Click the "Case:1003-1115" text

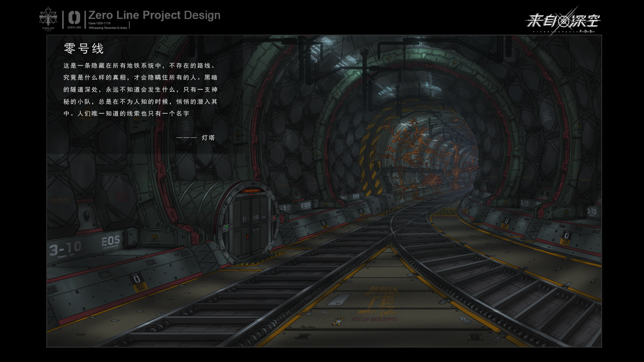click(100, 23)
